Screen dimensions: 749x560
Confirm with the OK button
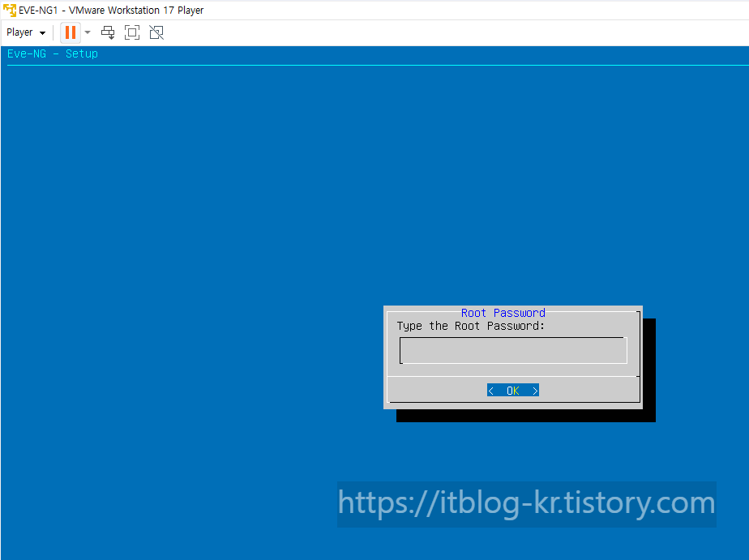coord(513,391)
